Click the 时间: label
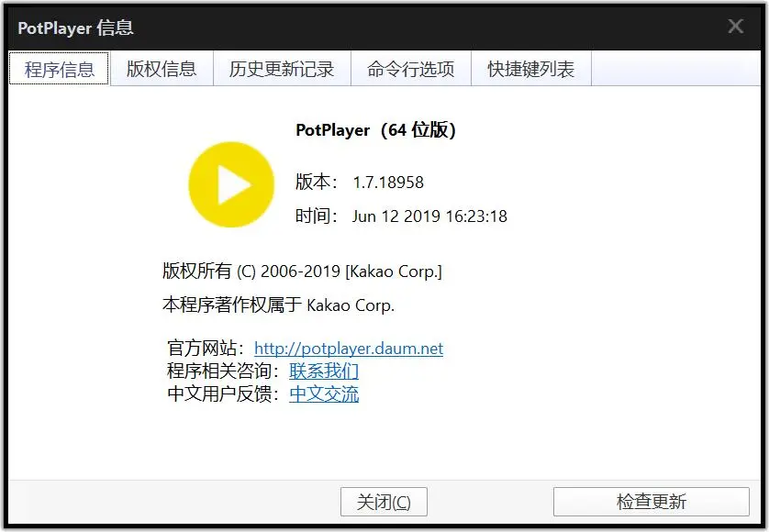The image size is (769, 532). pos(317,216)
